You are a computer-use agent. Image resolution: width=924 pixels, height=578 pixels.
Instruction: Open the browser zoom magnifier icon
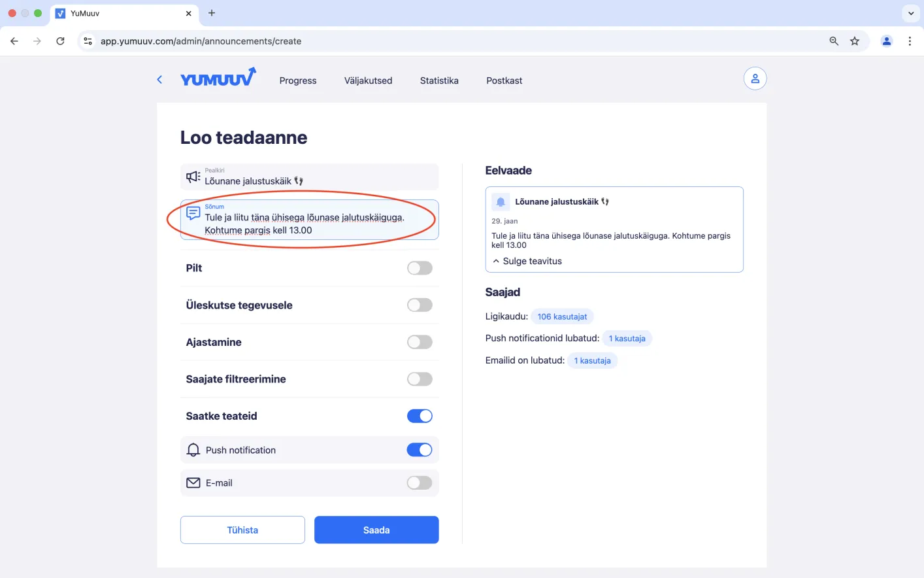(834, 41)
